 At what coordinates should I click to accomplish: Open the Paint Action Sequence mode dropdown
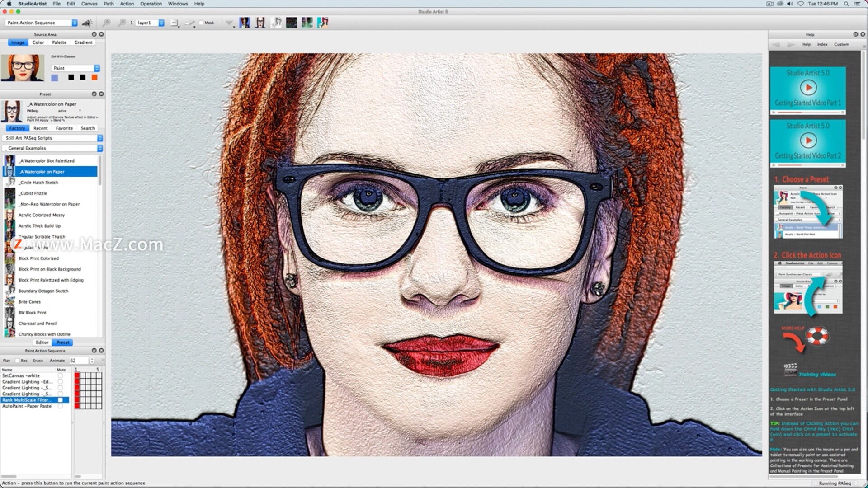(x=40, y=22)
